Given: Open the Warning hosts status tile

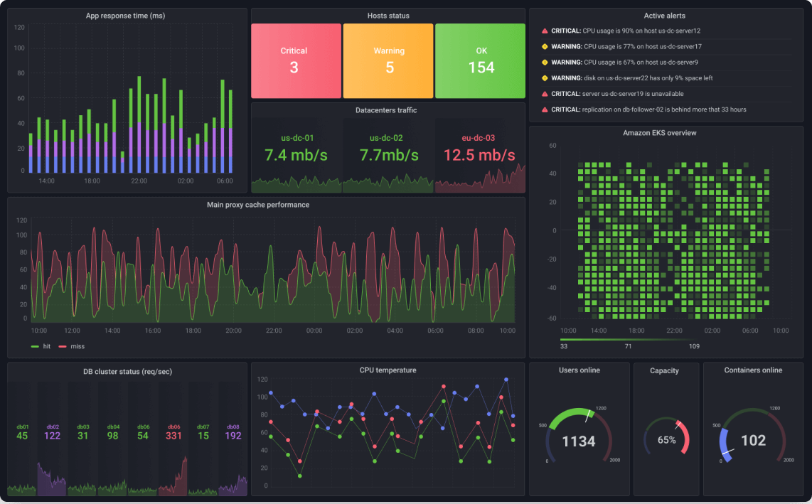Looking at the screenshot, I should (x=388, y=60).
